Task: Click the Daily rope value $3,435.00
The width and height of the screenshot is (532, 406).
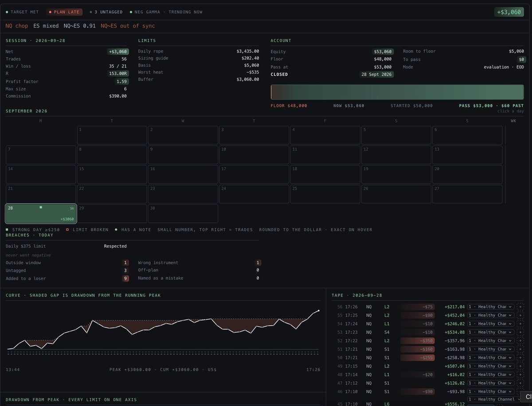Action: tap(248, 51)
